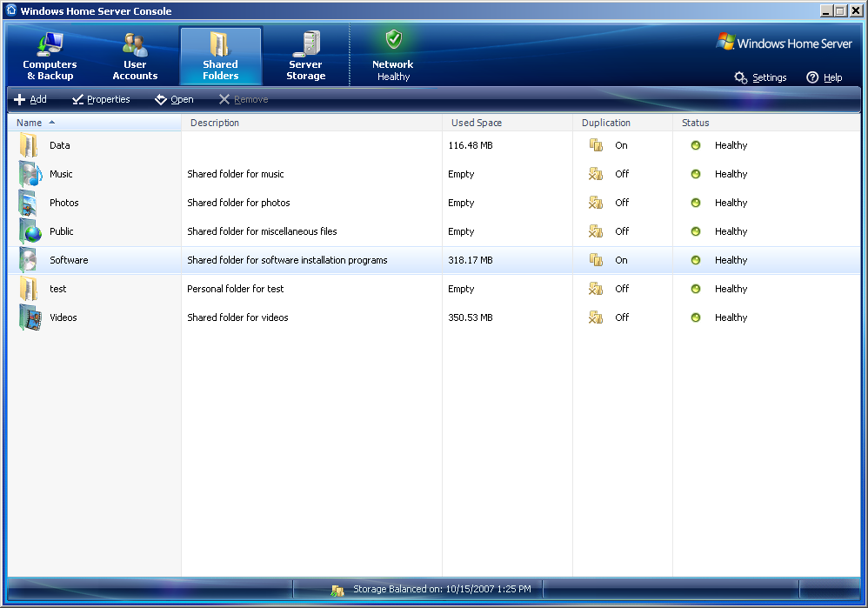Click the used space value 318.17 MB
The image size is (868, 608).
click(x=471, y=260)
